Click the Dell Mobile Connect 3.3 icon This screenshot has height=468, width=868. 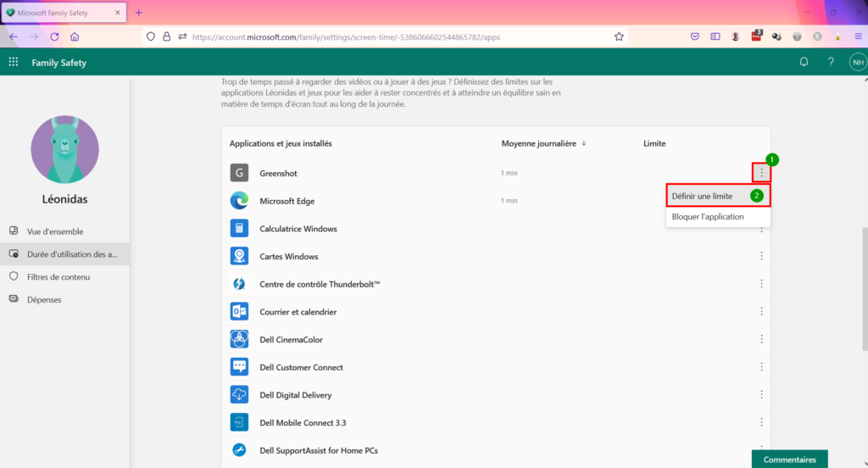point(239,422)
